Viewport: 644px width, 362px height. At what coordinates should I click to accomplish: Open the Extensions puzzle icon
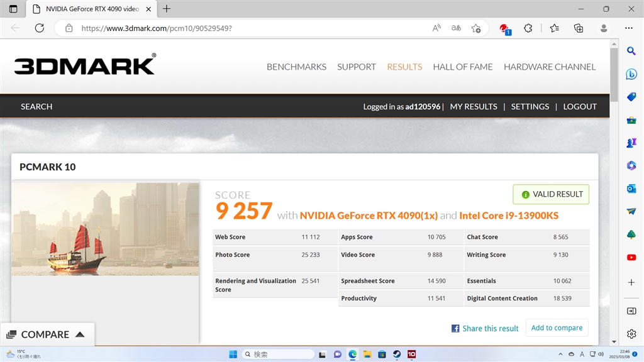528,28
